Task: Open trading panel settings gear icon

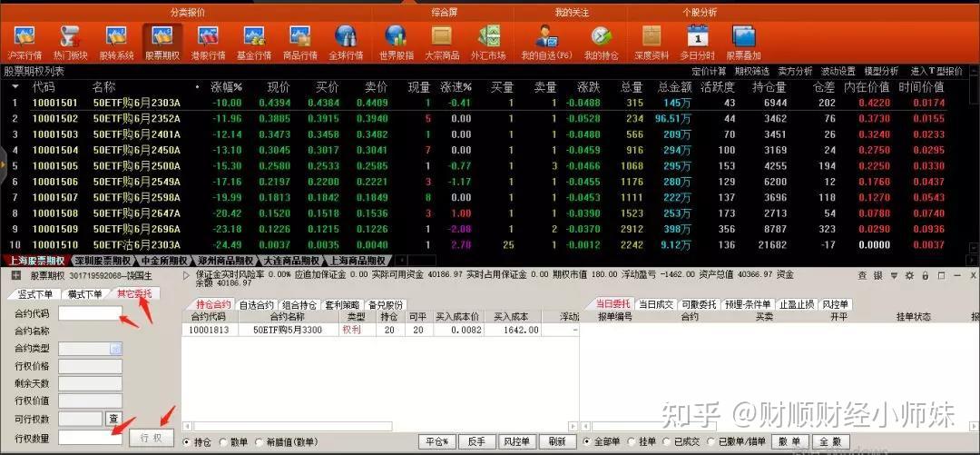Action: [x=909, y=275]
